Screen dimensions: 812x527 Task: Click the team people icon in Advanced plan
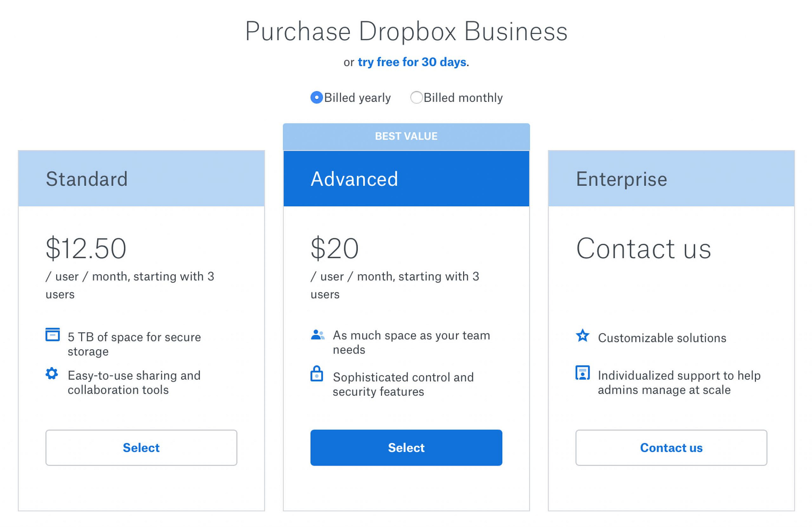pos(318,334)
